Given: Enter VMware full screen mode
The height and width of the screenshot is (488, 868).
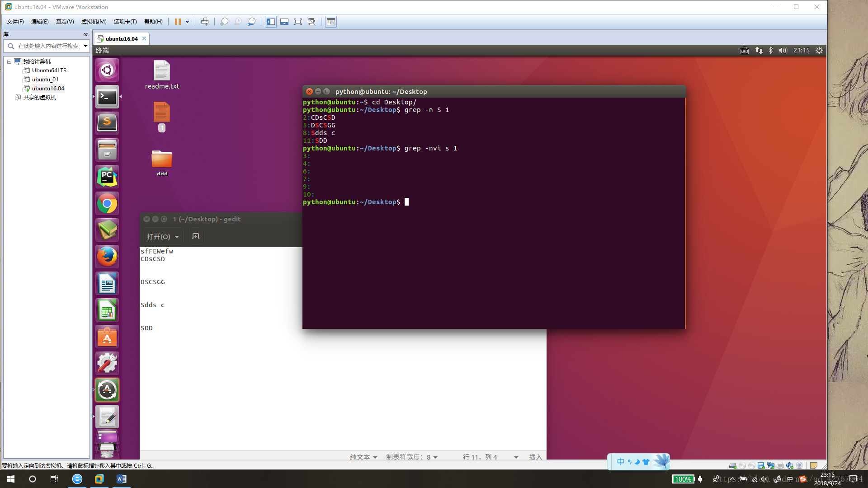Looking at the screenshot, I should coord(298,22).
